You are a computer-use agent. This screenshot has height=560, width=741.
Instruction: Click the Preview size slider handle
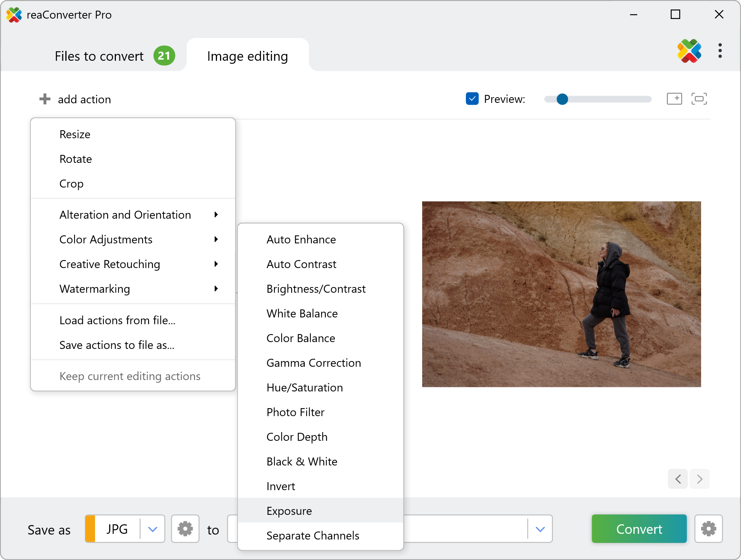562,99
